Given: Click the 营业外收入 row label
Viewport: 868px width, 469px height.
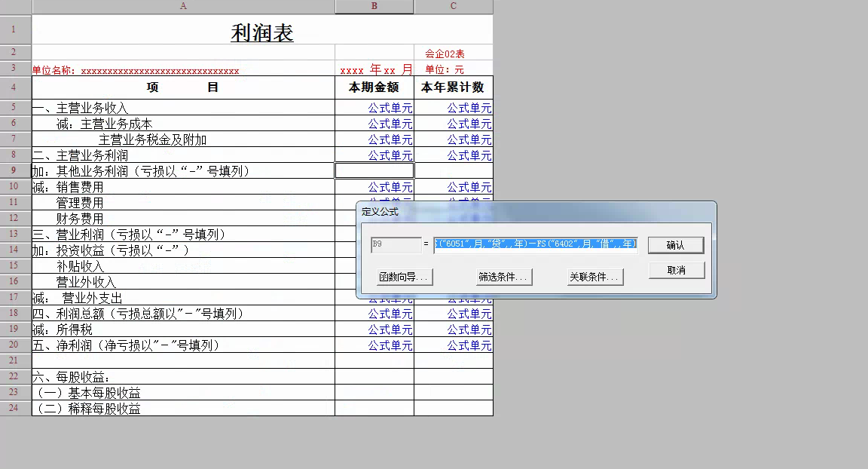Looking at the screenshot, I should point(183,282).
